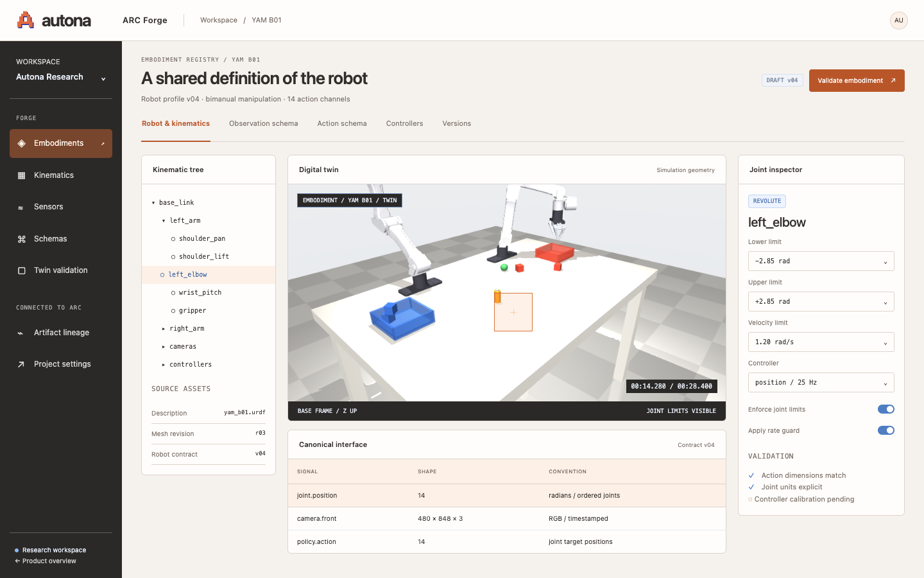
Task: Click the 00:14.280 / 00:28.400 timecode
Action: [x=671, y=386]
